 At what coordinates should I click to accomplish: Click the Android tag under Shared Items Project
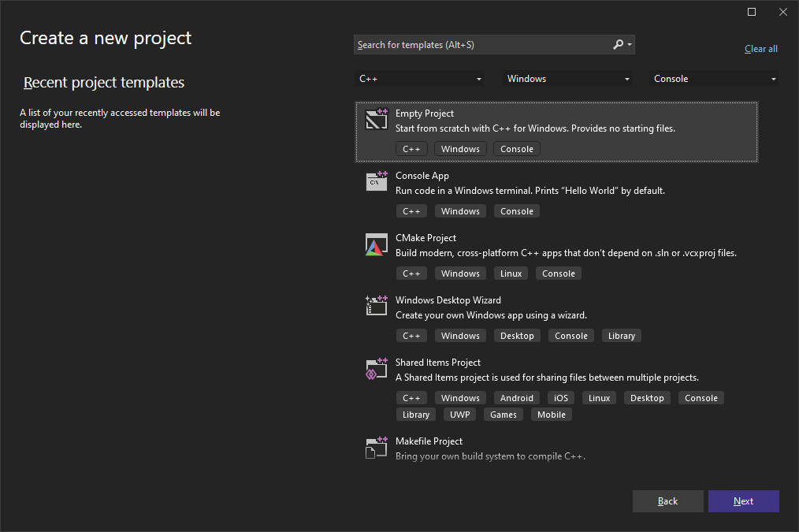(x=516, y=397)
